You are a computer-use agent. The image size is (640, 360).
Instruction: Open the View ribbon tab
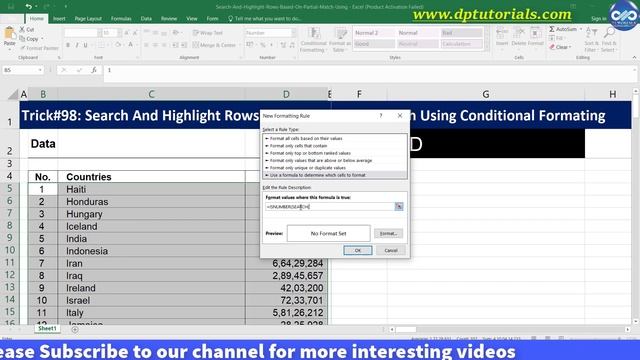[x=191, y=18]
